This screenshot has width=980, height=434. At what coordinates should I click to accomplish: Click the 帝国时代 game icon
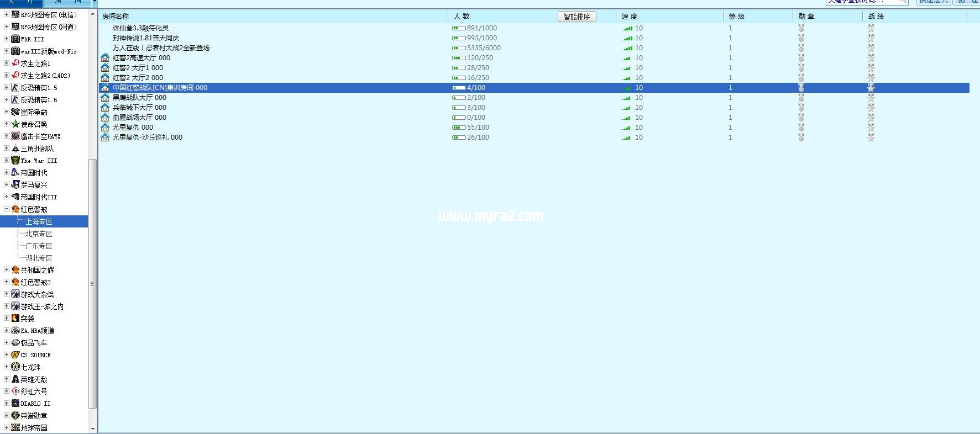pyautogui.click(x=15, y=173)
